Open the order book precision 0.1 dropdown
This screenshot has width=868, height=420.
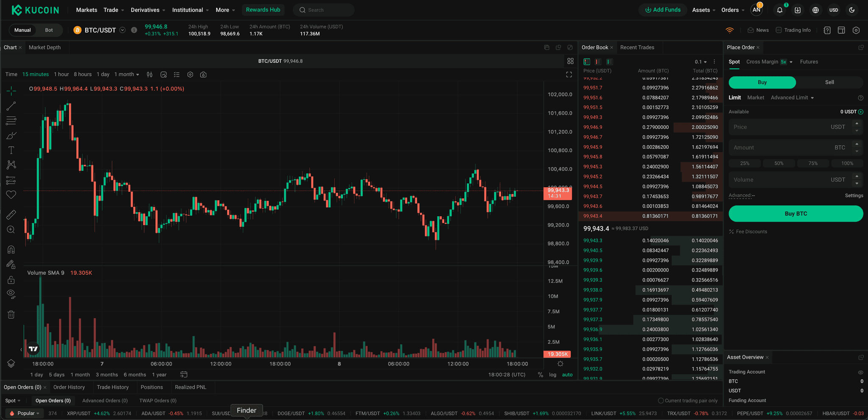pos(701,61)
